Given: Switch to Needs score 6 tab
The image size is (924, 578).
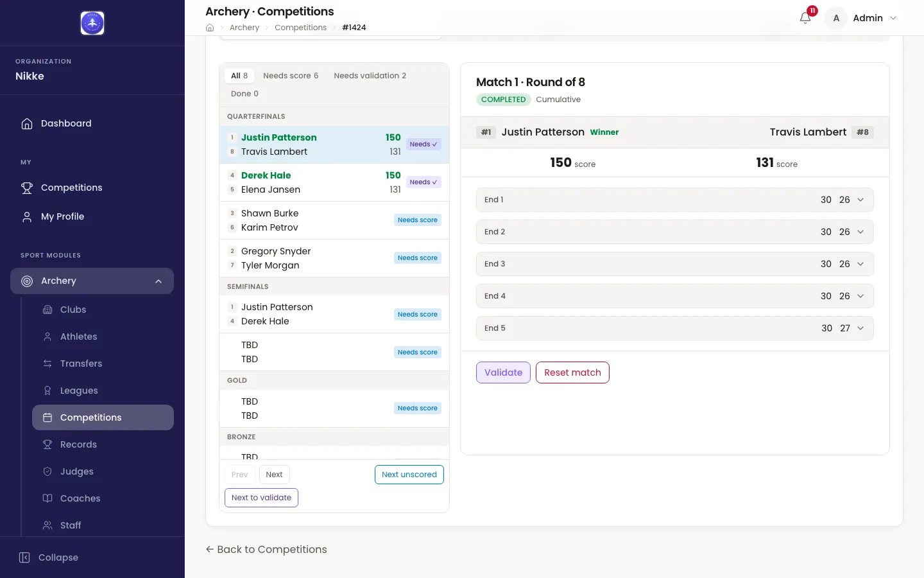Looking at the screenshot, I should click(291, 76).
